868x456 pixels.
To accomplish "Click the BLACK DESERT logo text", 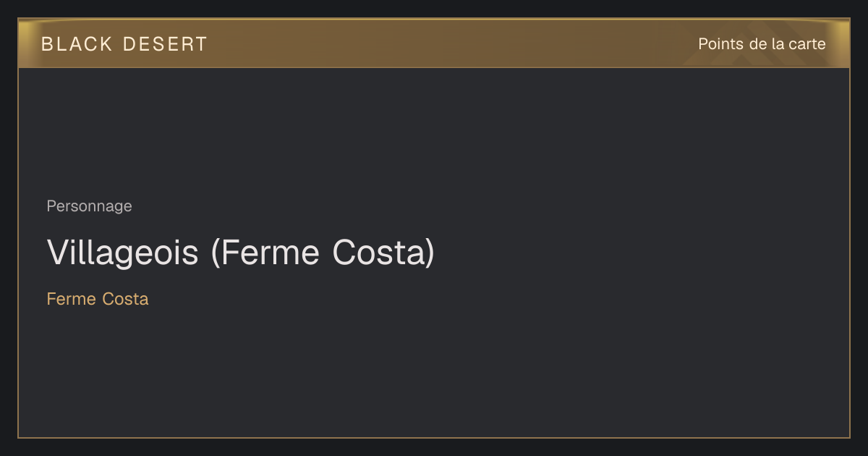I will [x=124, y=44].
